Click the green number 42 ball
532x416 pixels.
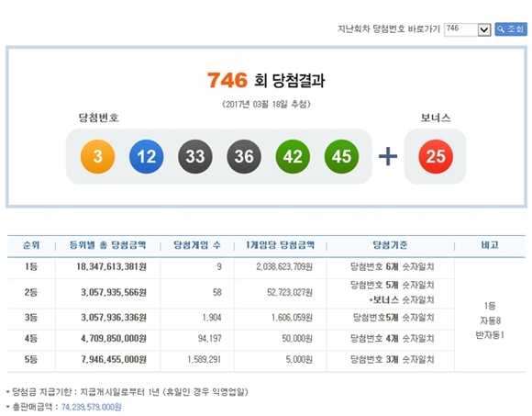pos(293,156)
